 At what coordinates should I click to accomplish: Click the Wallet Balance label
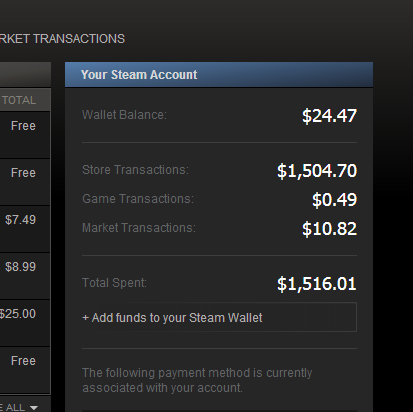click(x=124, y=115)
